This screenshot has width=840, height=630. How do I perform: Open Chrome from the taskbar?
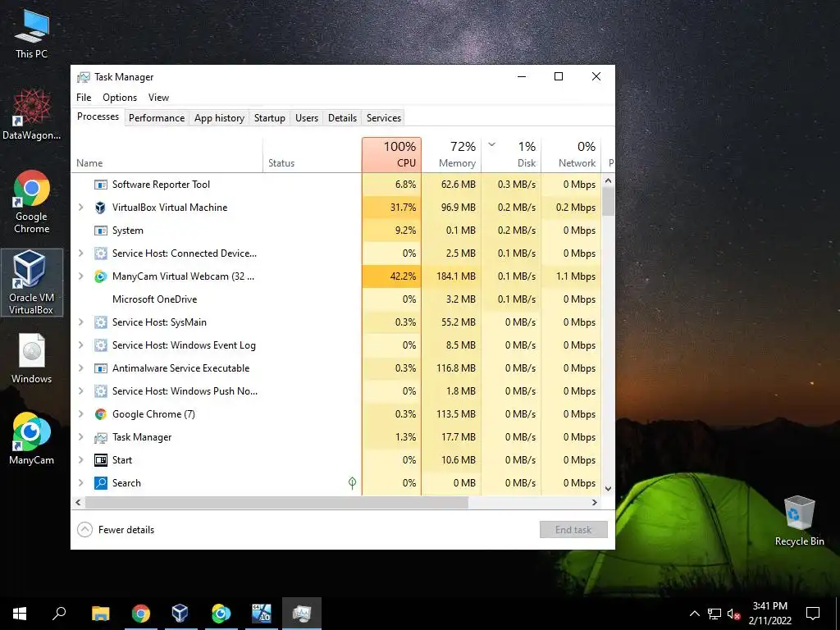(140, 614)
